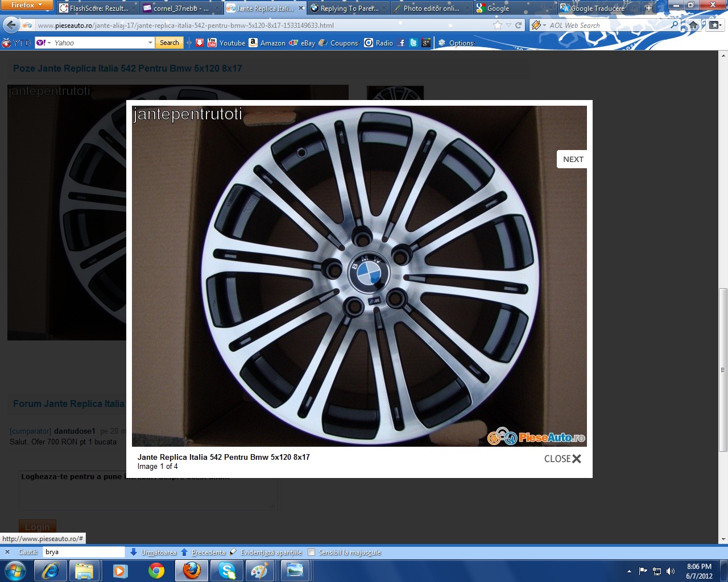
Task: Open the Firefox menu button
Action: [26, 5]
